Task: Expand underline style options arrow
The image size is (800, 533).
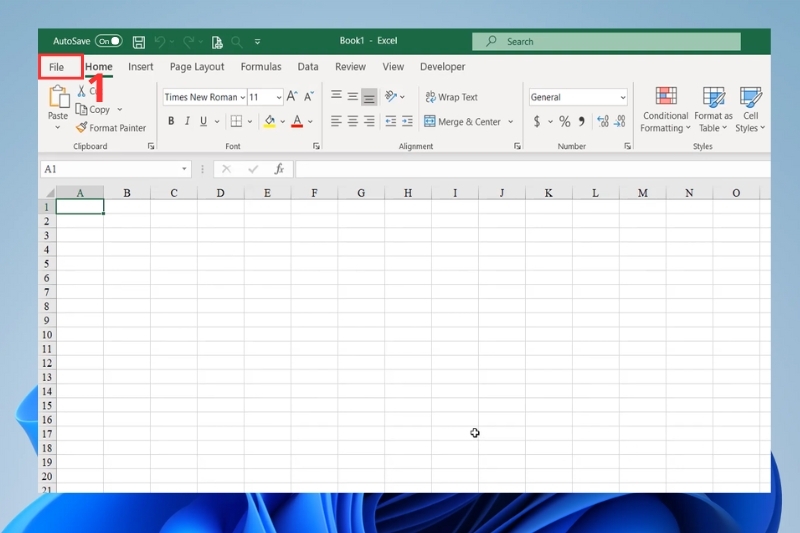Action: [x=217, y=121]
